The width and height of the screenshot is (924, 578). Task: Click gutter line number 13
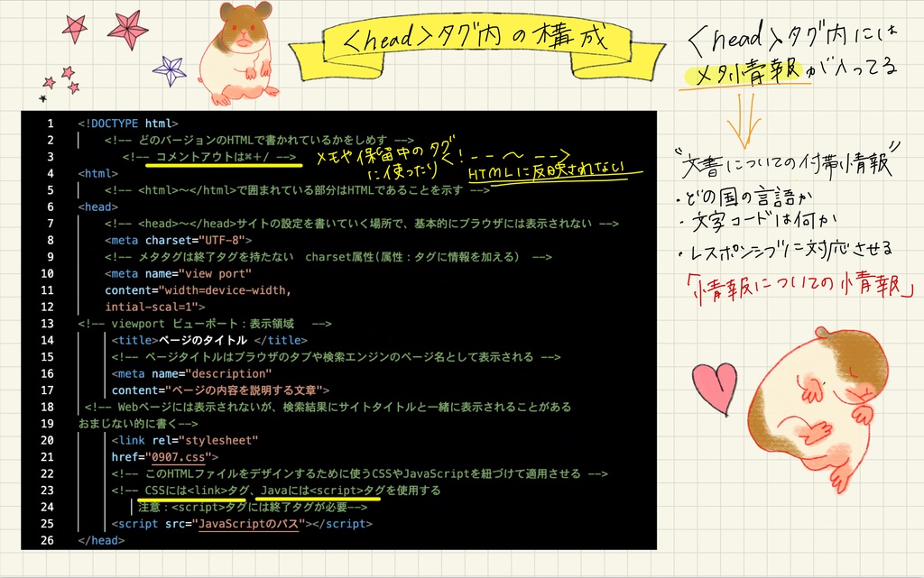pos(47,324)
